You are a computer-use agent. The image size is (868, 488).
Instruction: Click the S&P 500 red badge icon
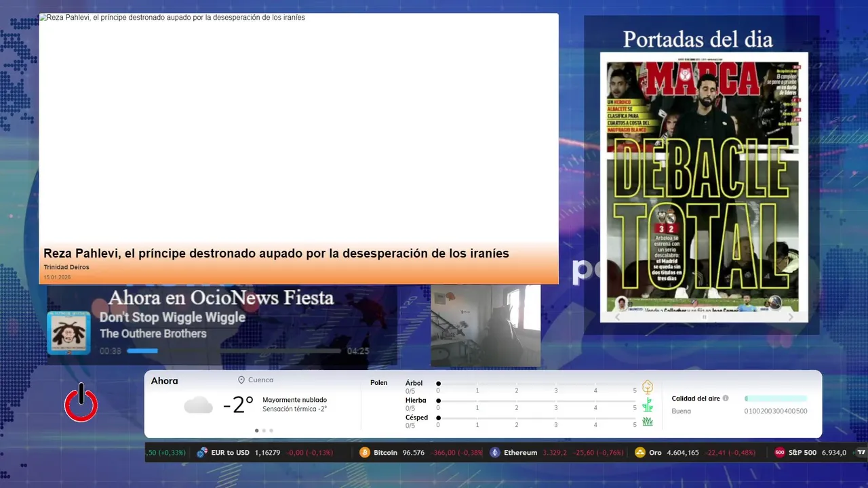point(780,453)
